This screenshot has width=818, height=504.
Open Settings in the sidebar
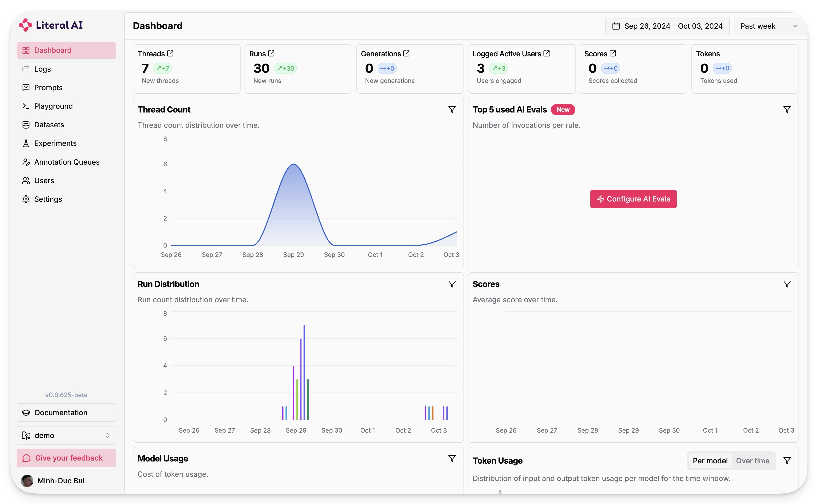(66, 199)
